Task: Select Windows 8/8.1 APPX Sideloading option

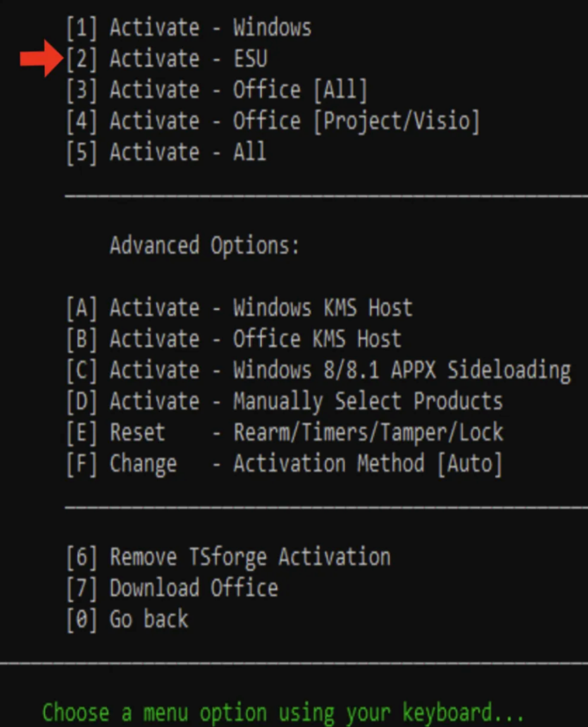Action: pyautogui.click(x=318, y=370)
